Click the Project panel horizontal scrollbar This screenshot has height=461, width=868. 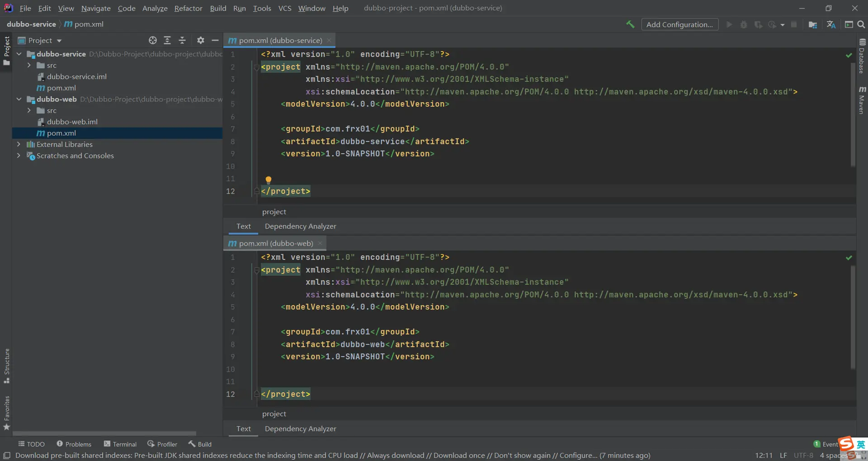(105, 433)
